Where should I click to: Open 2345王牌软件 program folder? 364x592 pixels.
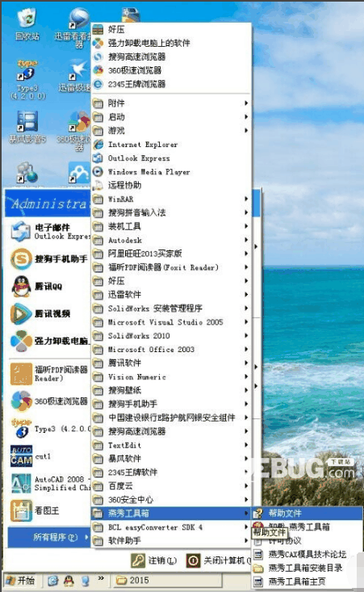tap(172, 472)
